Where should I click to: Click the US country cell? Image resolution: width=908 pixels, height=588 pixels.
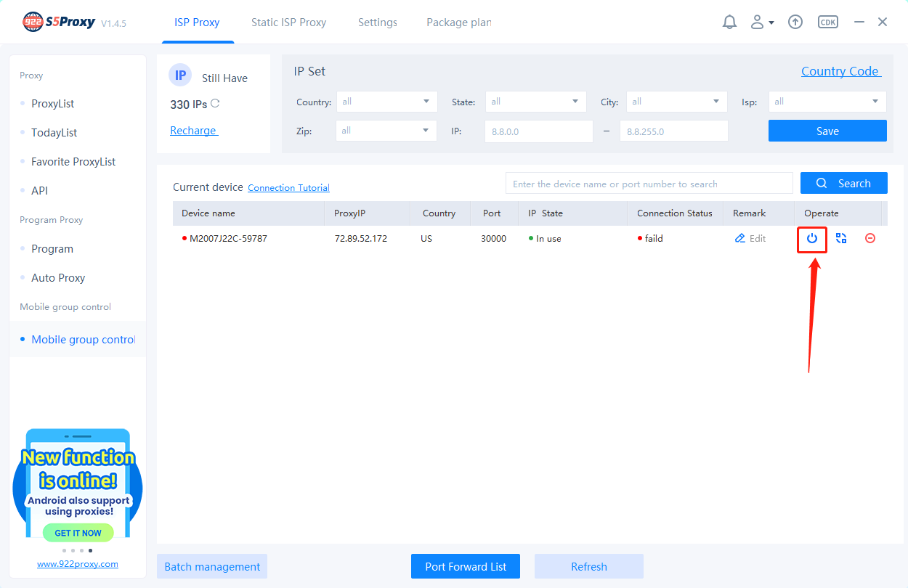[x=426, y=238]
